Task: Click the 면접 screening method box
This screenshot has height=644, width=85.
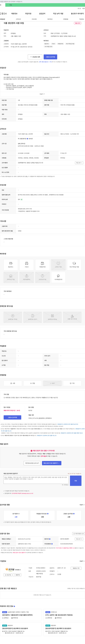Action: point(33,383)
